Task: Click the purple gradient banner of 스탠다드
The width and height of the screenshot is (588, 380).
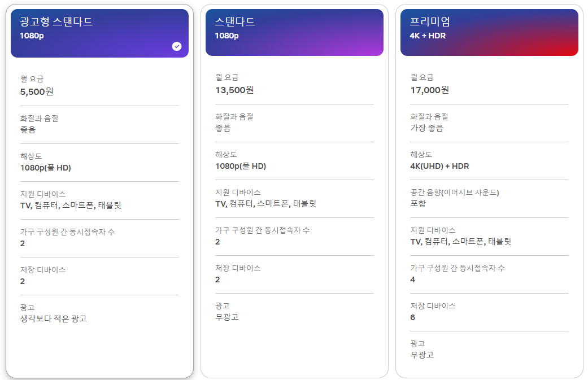Action: tap(294, 31)
